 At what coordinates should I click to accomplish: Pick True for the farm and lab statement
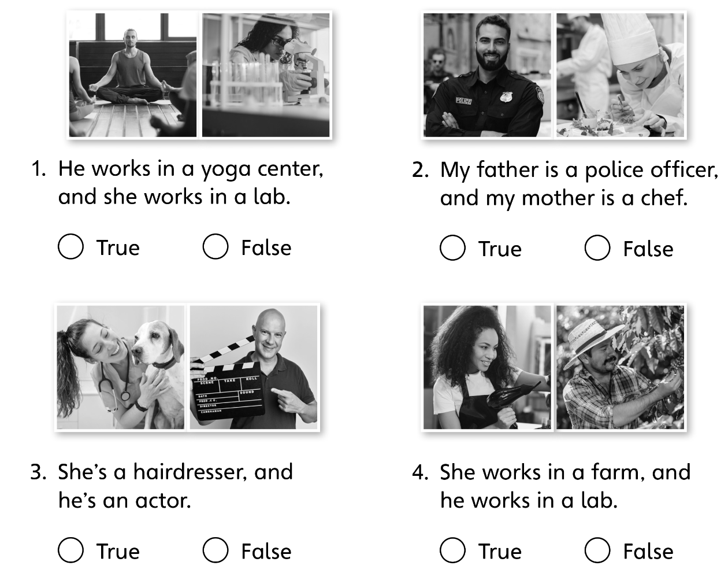click(x=453, y=550)
